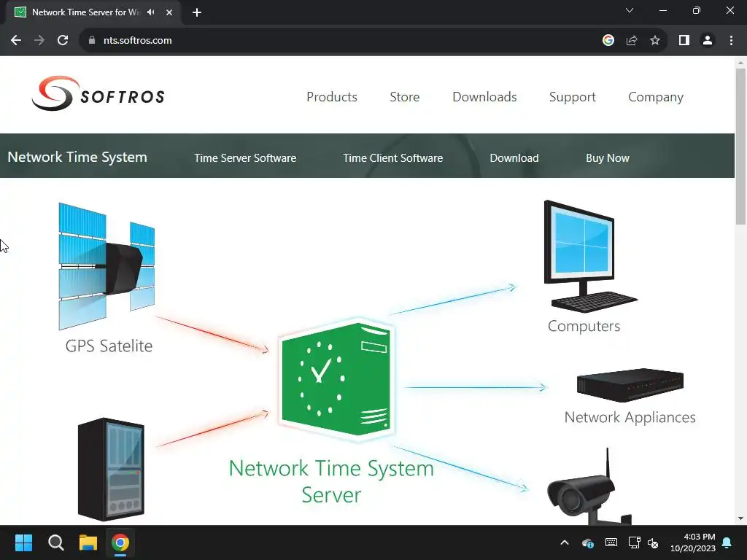Click the Chrome taskbar icon
The image size is (747, 560).
[120, 542]
